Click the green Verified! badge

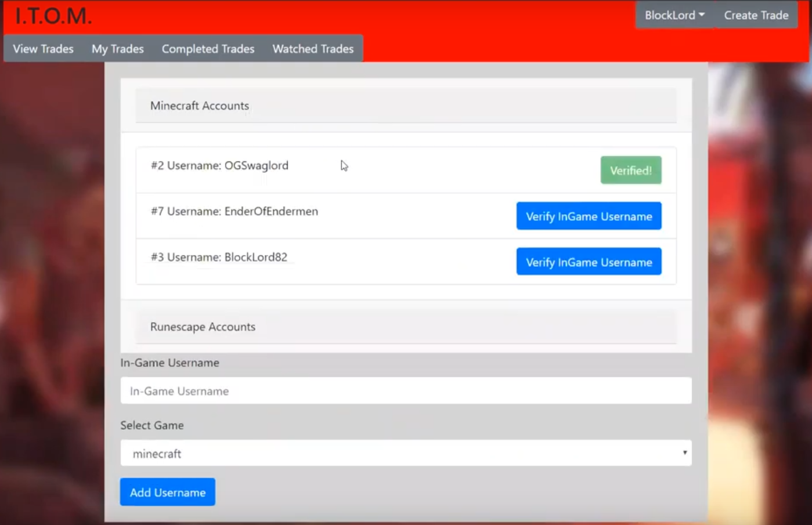pos(630,171)
